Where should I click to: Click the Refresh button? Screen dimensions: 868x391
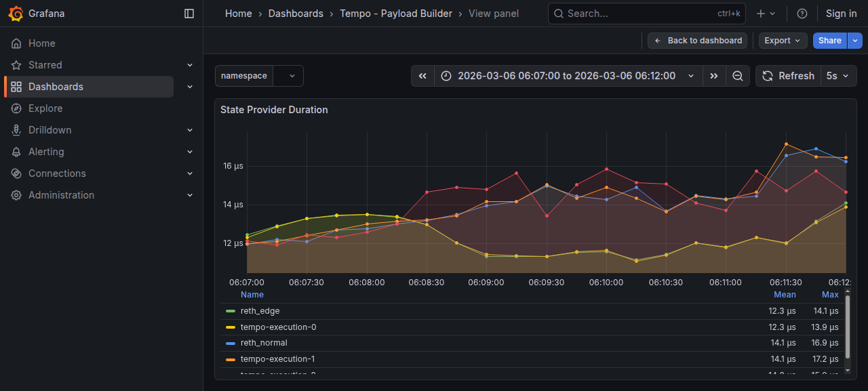pyautogui.click(x=788, y=76)
